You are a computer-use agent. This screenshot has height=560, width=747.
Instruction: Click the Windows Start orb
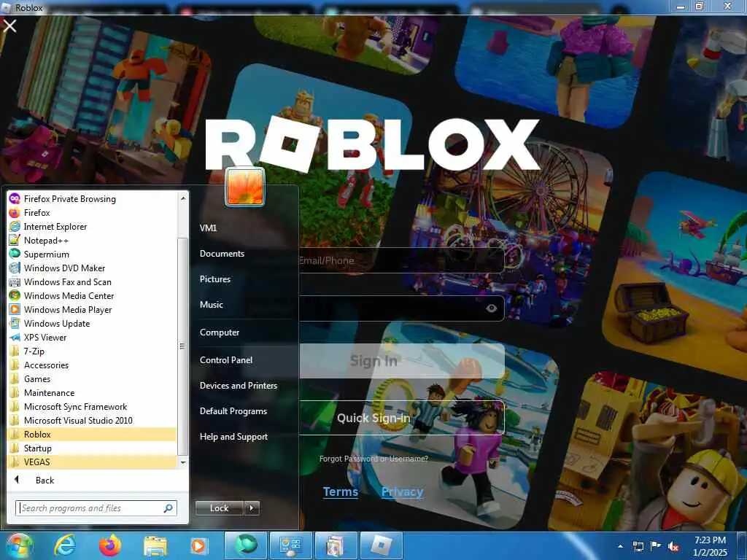click(x=19, y=545)
